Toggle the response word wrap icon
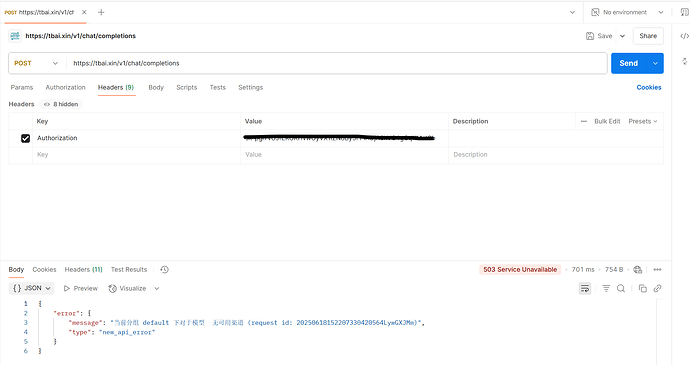This screenshot has height=365, width=690. (585, 288)
